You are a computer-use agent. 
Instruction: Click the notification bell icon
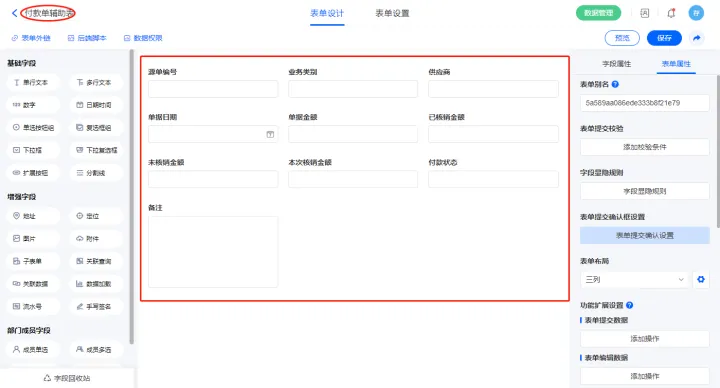[x=671, y=13]
